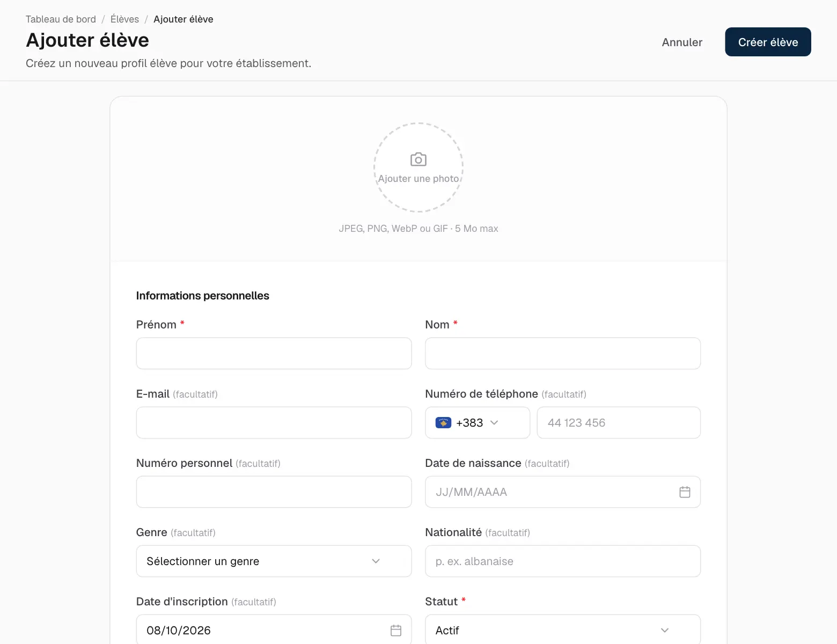The image size is (837, 644).
Task: Click the Date de naissance JJ/MM/AAAA field
Action: coord(563,492)
